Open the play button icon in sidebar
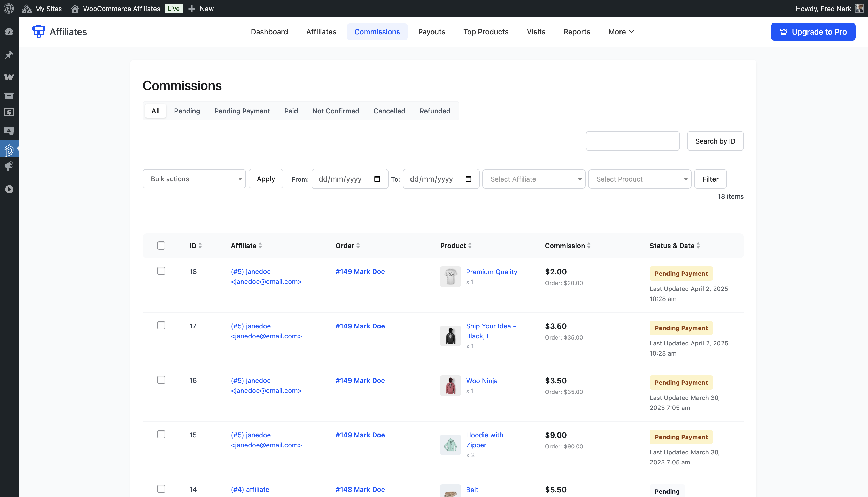 point(9,189)
